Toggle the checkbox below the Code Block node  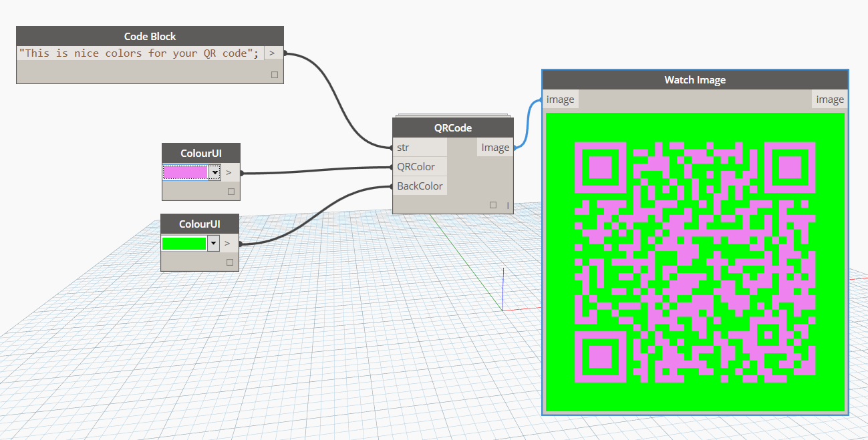275,74
